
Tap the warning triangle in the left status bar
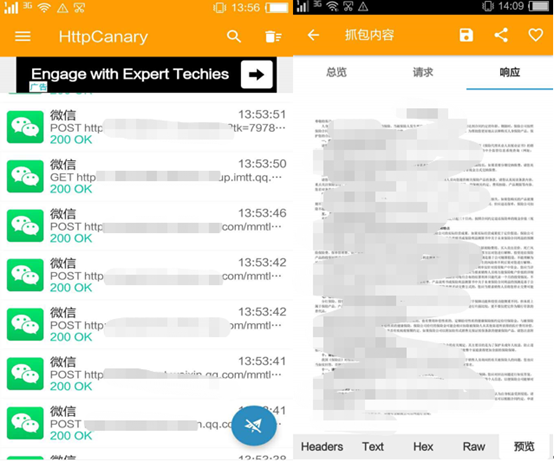tap(63, 8)
